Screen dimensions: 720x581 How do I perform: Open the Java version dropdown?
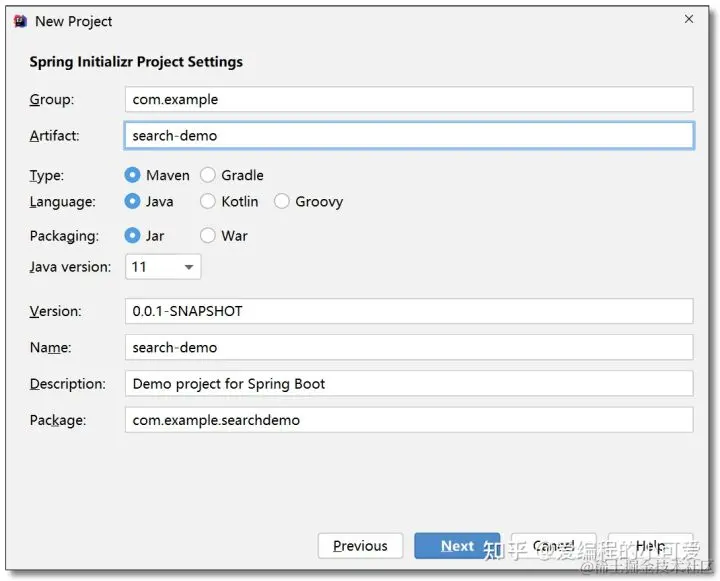point(163,267)
